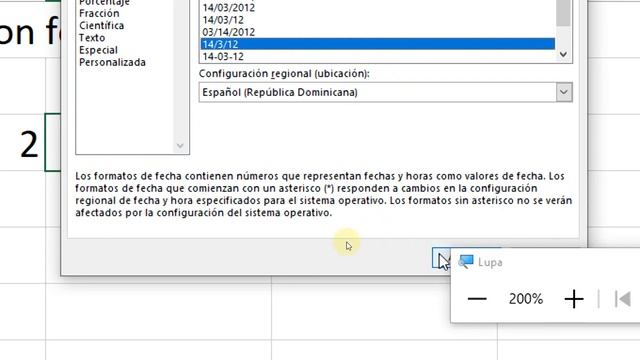Select the Científica category
Viewport: 640px width, 360px height.
tap(102, 26)
